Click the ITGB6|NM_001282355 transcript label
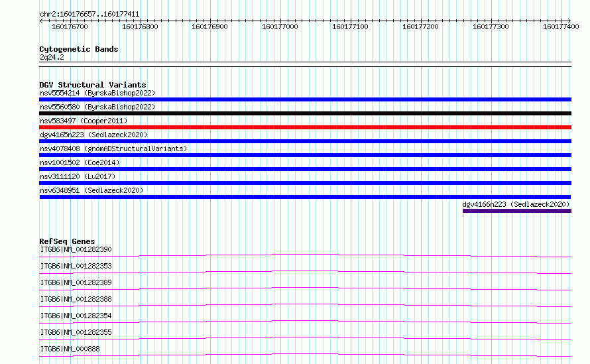590x364 pixels. (76, 332)
